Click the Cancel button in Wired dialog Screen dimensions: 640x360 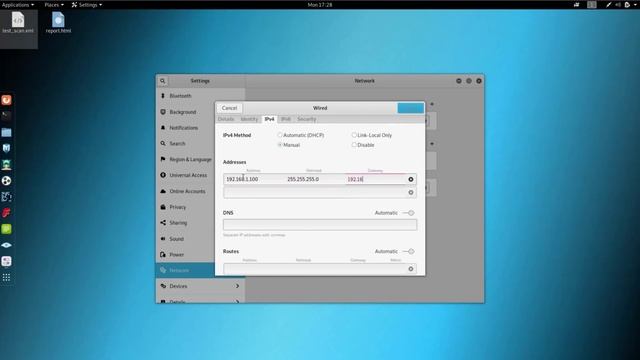(x=229, y=108)
